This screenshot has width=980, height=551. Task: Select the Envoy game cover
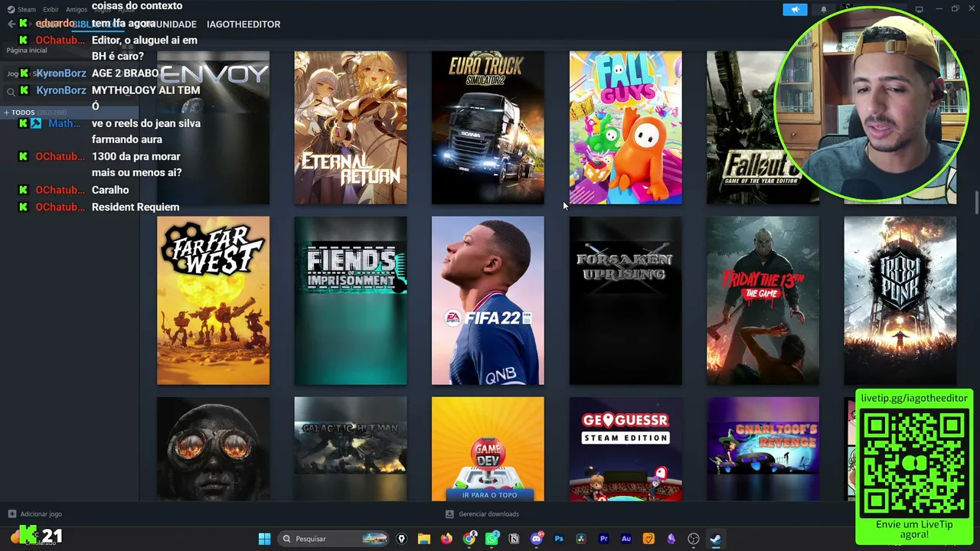click(213, 128)
